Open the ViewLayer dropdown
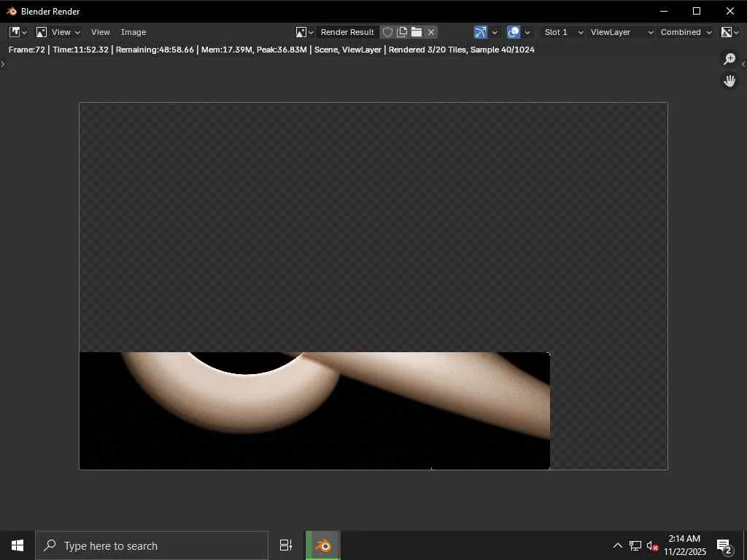 (622, 32)
